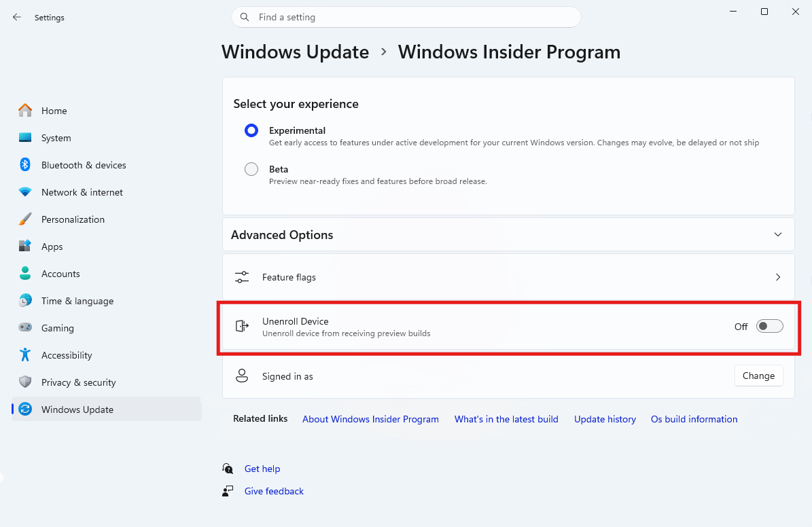Open Network & internet page
This screenshot has height=527, width=812.
click(106, 192)
